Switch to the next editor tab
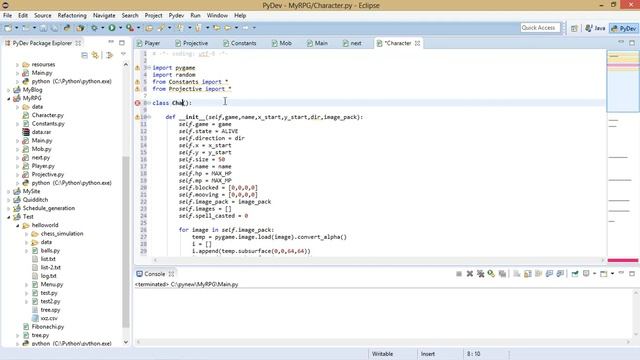Viewport: 640px width, 360px height. pyautogui.click(x=352, y=43)
